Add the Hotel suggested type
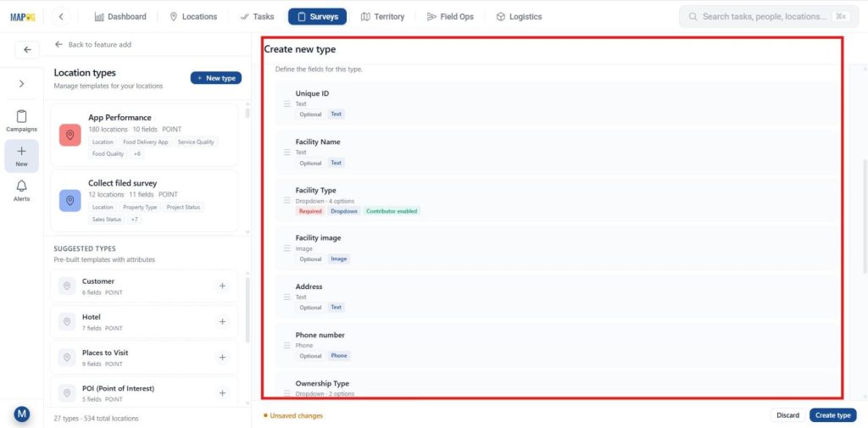868x428 pixels. (222, 322)
